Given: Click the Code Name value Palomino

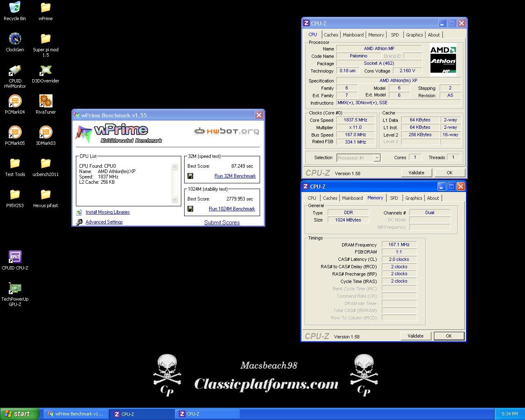Looking at the screenshot, I should click(x=358, y=56).
